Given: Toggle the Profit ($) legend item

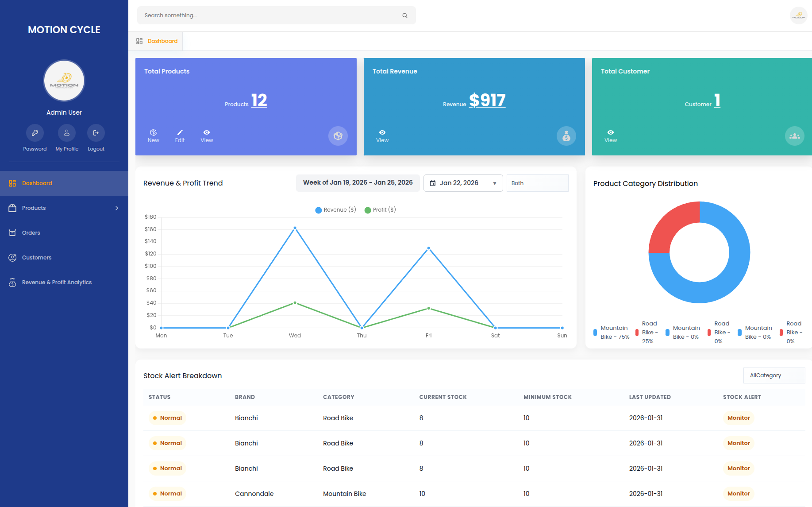Looking at the screenshot, I should point(380,209).
